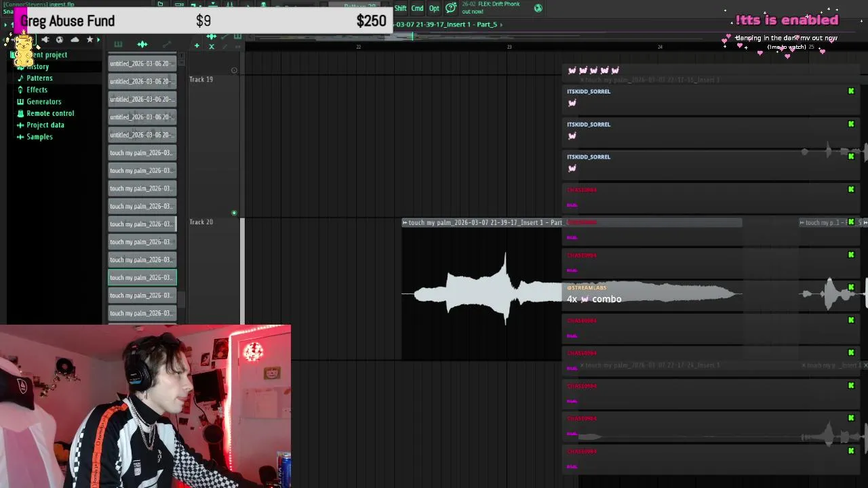Expand the Effects browser folder
The height and width of the screenshot is (488, 868).
[37, 89]
